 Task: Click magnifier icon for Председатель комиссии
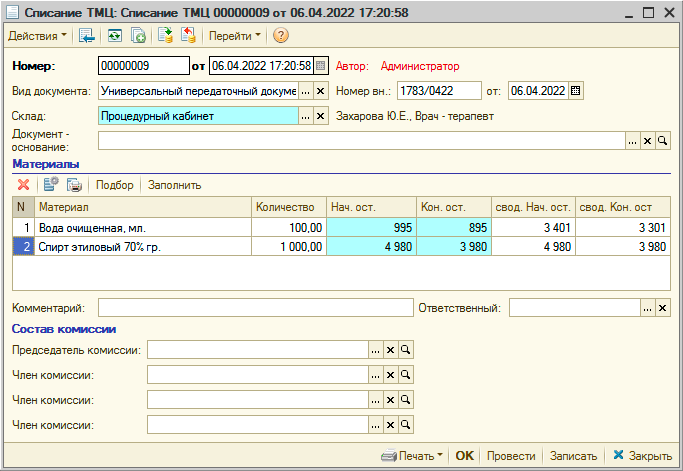point(406,350)
